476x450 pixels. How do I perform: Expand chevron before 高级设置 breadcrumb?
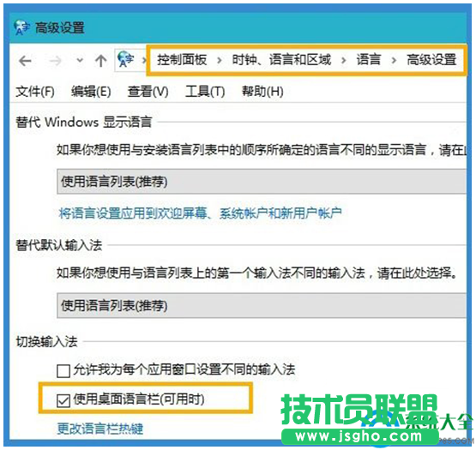pyautogui.click(x=394, y=60)
